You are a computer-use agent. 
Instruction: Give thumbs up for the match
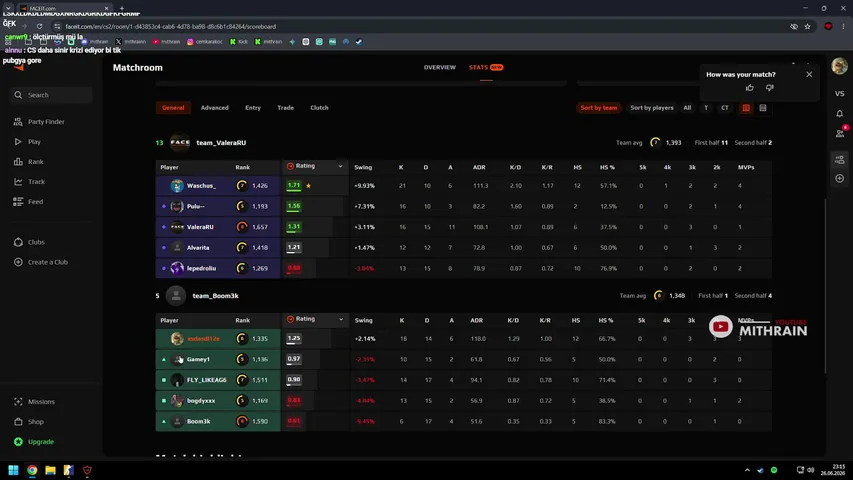[x=750, y=88]
